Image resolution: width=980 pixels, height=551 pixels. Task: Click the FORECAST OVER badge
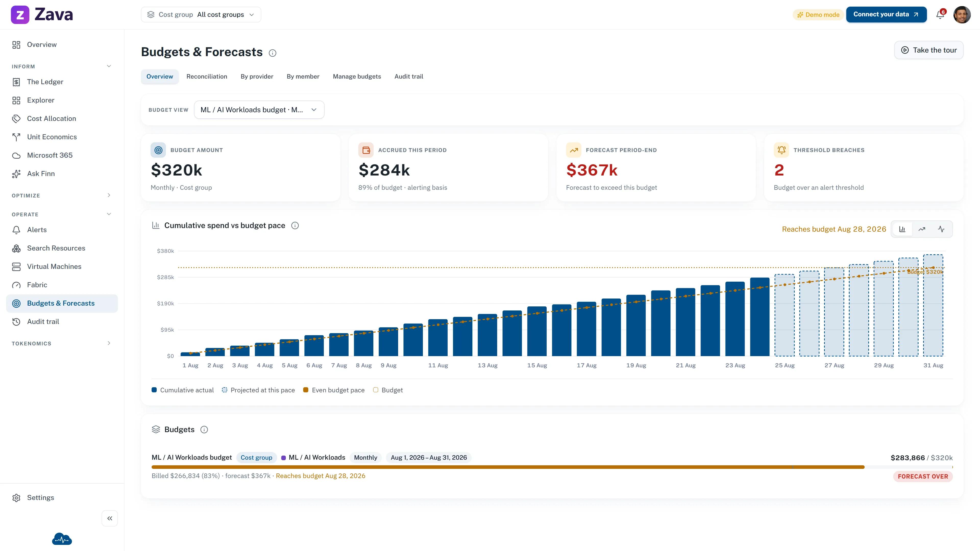coord(923,477)
